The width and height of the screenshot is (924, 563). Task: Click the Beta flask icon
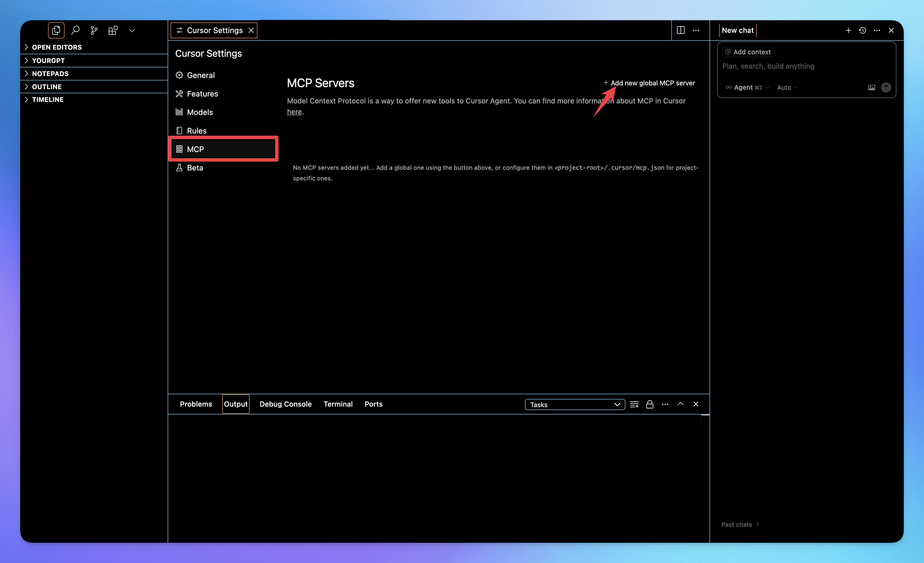[179, 168]
